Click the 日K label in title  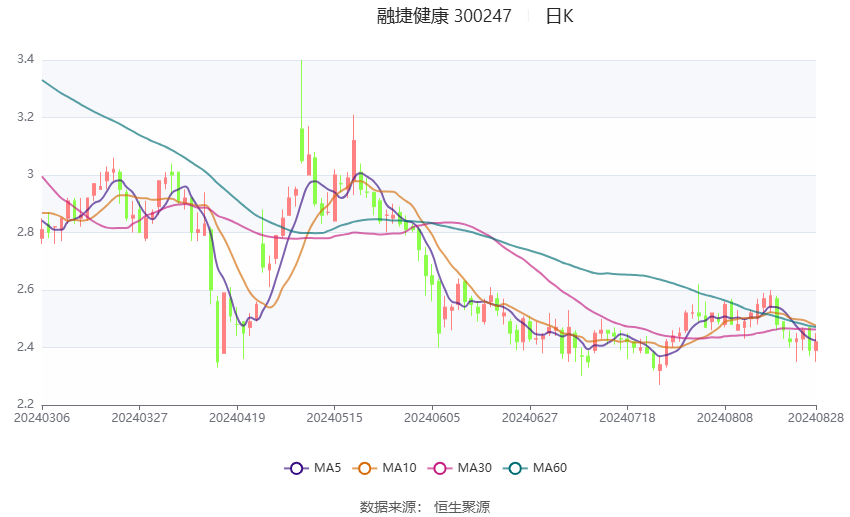point(559,16)
